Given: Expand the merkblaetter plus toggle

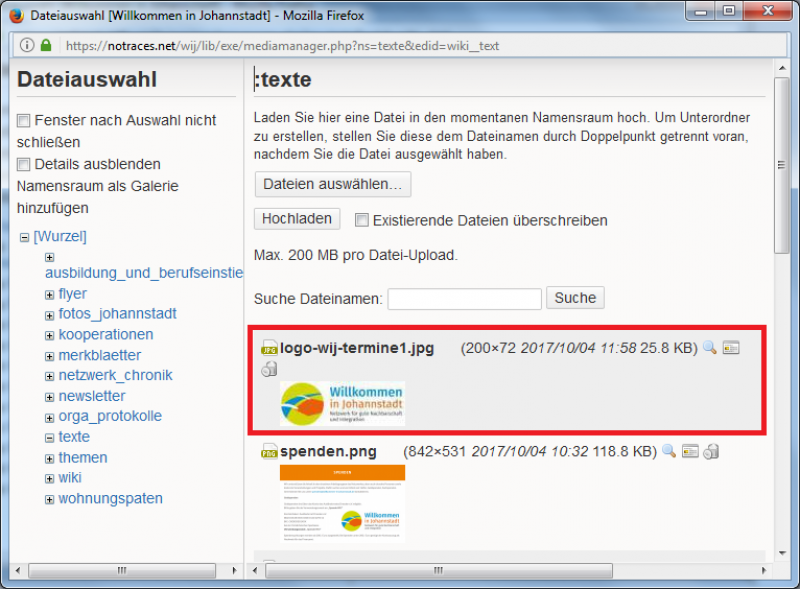Looking at the screenshot, I should pyautogui.click(x=49, y=356).
